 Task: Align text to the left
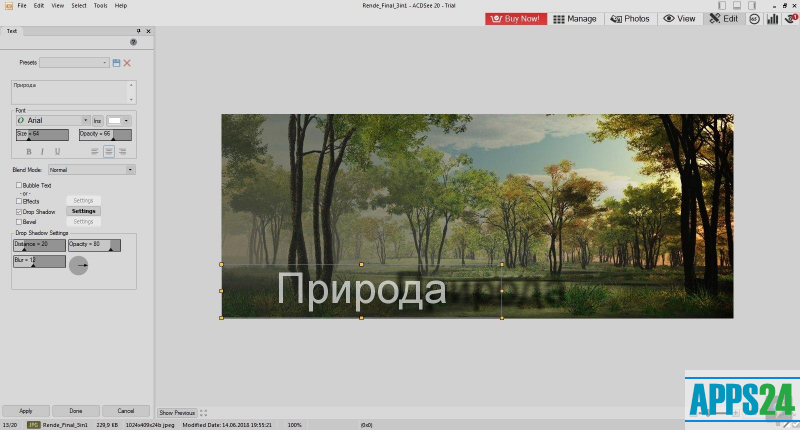pyautogui.click(x=95, y=152)
